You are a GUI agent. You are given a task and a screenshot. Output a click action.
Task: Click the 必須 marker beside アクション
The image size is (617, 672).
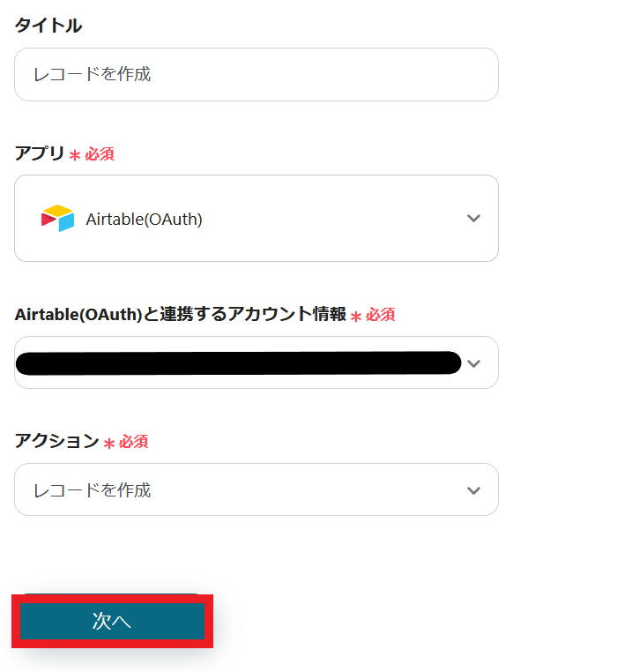pyautogui.click(x=134, y=442)
